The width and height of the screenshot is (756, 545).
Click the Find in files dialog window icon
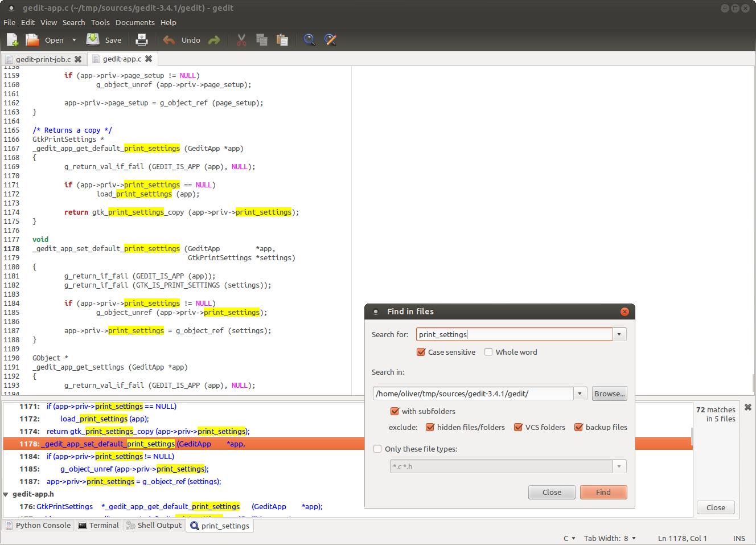click(376, 312)
